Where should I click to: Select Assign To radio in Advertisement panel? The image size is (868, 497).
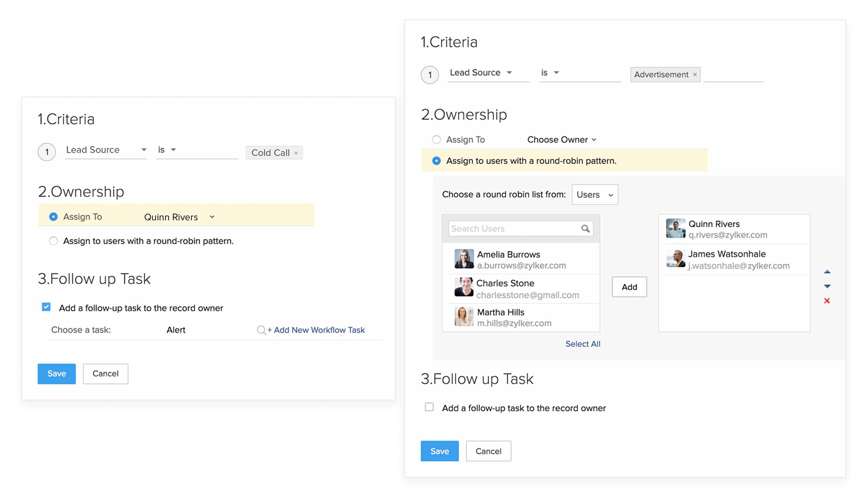436,139
